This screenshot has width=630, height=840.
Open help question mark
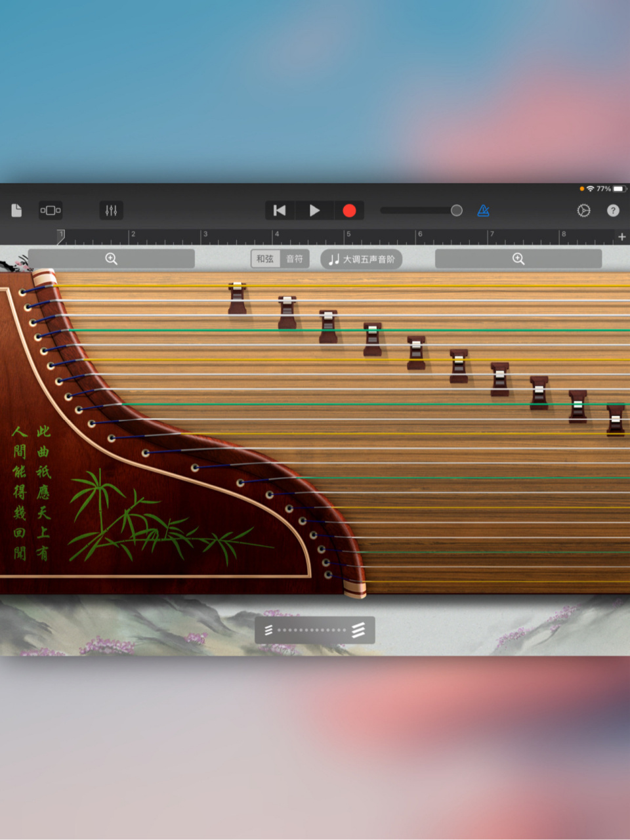tap(613, 210)
